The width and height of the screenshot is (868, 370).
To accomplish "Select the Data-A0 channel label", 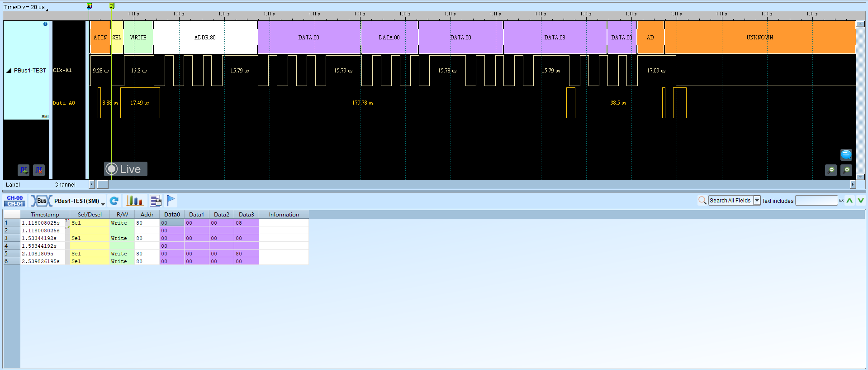I will [64, 103].
